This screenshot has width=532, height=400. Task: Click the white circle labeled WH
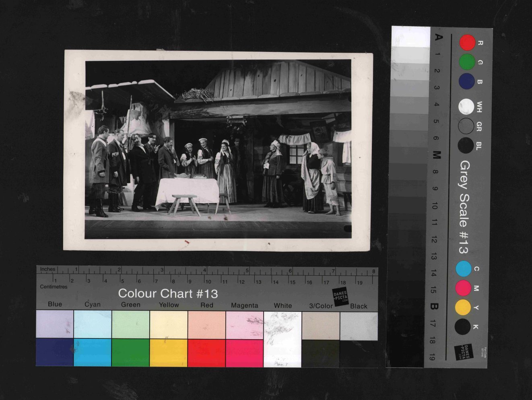[466, 107]
